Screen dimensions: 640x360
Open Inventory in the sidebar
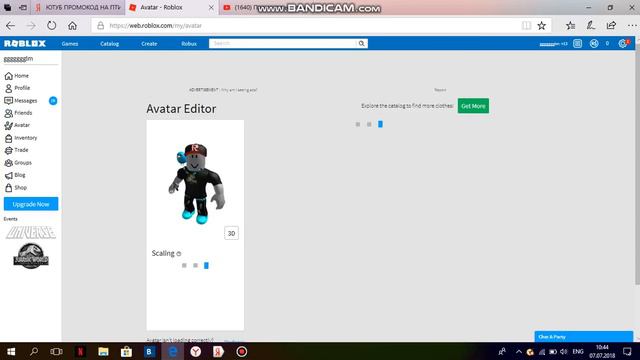click(21, 138)
